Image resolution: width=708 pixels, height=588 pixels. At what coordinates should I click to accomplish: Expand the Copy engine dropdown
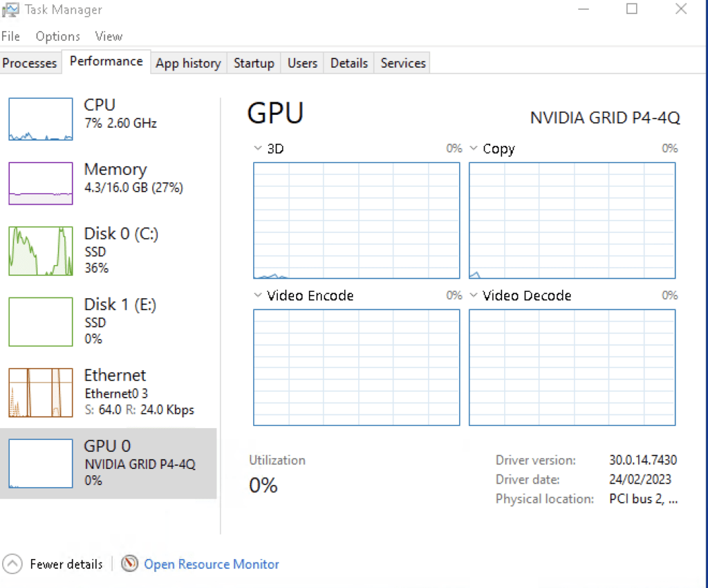click(x=474, y=149)
